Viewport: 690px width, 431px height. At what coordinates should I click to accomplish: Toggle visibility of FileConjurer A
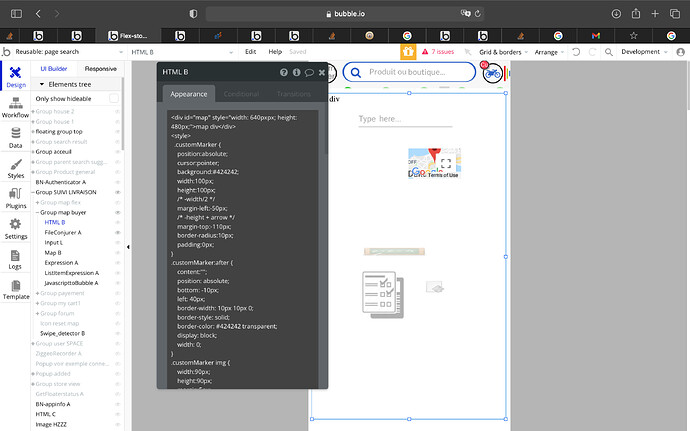tap(117, 232)
